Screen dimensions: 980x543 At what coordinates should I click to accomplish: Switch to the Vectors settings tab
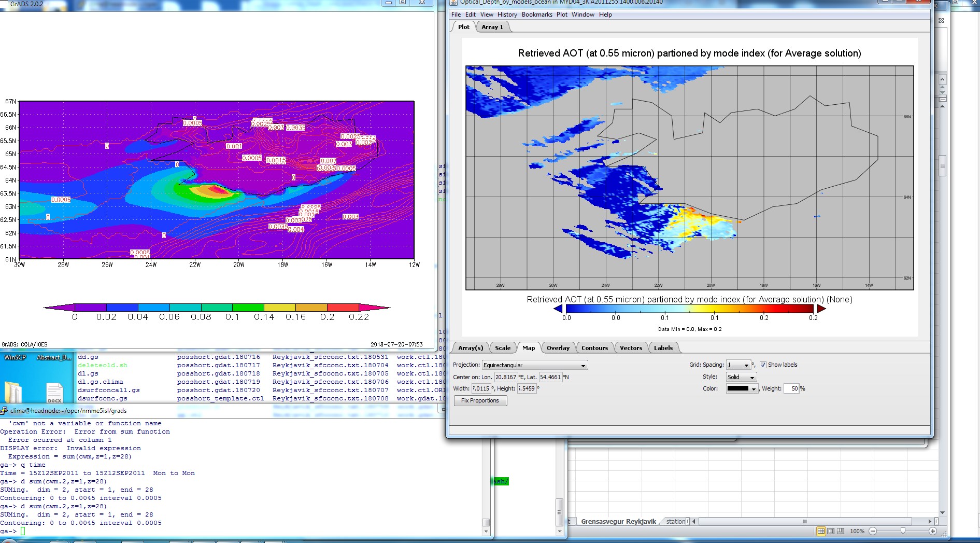click(631, 348)
